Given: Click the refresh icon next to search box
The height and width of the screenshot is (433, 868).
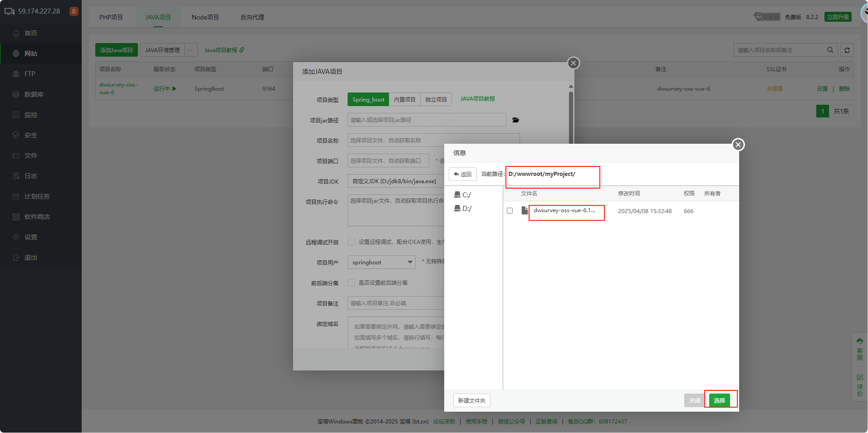Looking at the screenshot, I should (x=847, y=50).
